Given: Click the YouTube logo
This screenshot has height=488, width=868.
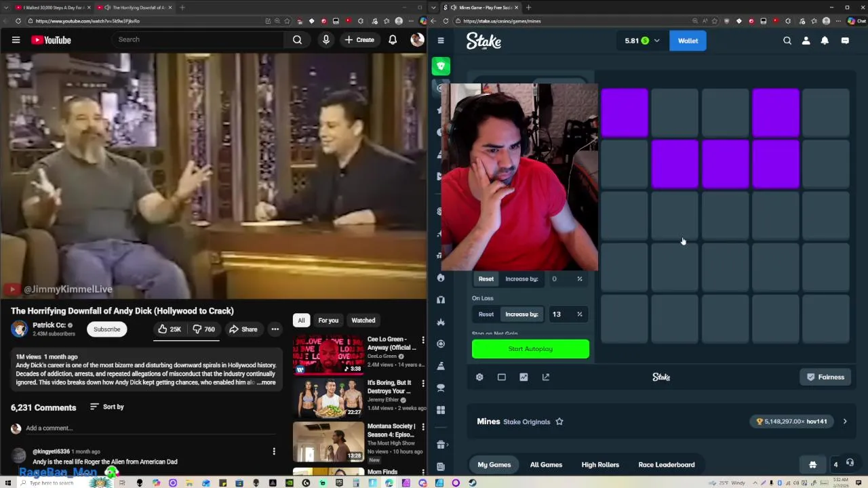Looking at the screenshot, I should click(x=51, y=40).
